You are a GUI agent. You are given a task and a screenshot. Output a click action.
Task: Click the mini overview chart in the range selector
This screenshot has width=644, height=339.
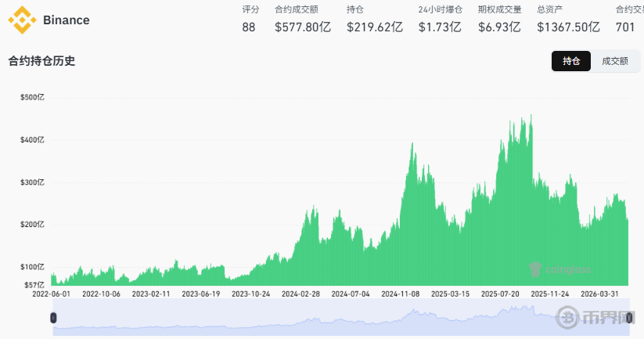pyautogui.click(x=341, y=317)
